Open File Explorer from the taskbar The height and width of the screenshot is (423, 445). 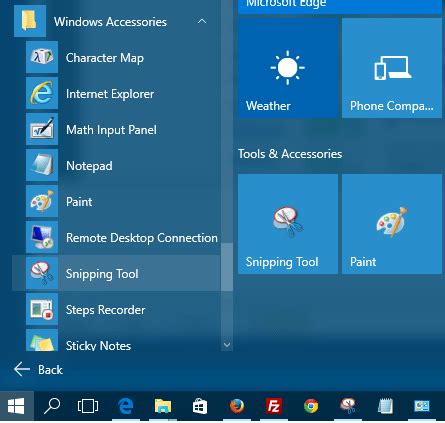[x=163, y=406]
